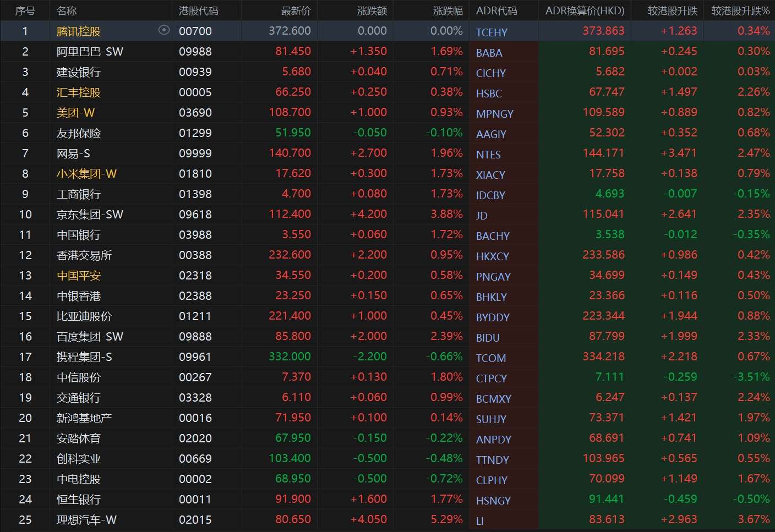
Task: Select the 汇丰控股 stock name
Action: (x=79, y=92)
